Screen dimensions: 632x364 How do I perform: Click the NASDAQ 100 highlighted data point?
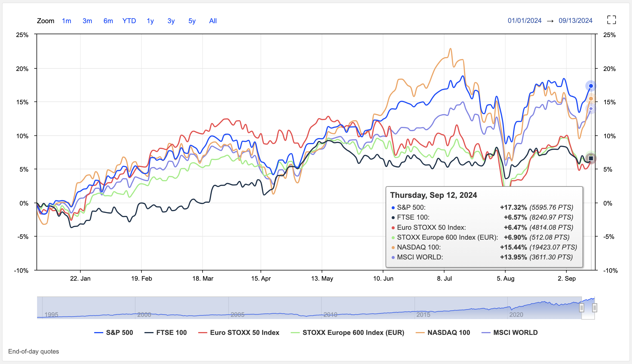[x=591, y=99]
